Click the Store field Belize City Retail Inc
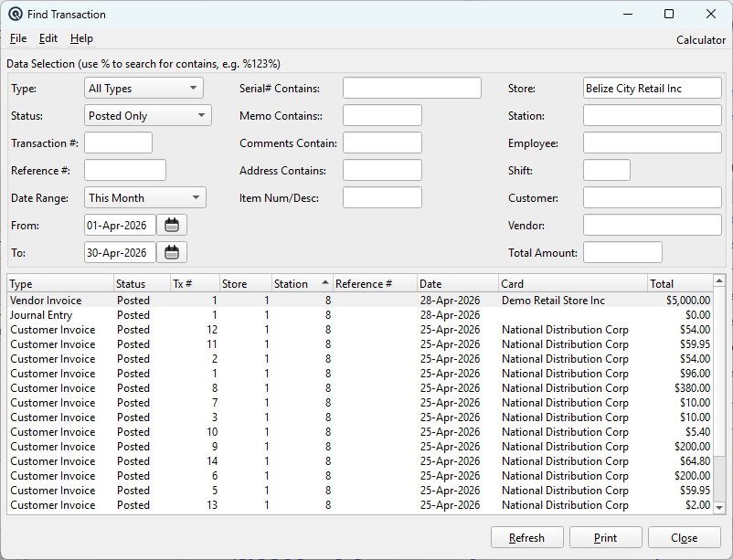Image resolution: width=733 pixels, height=560 pixels. [x=653, y=89]
